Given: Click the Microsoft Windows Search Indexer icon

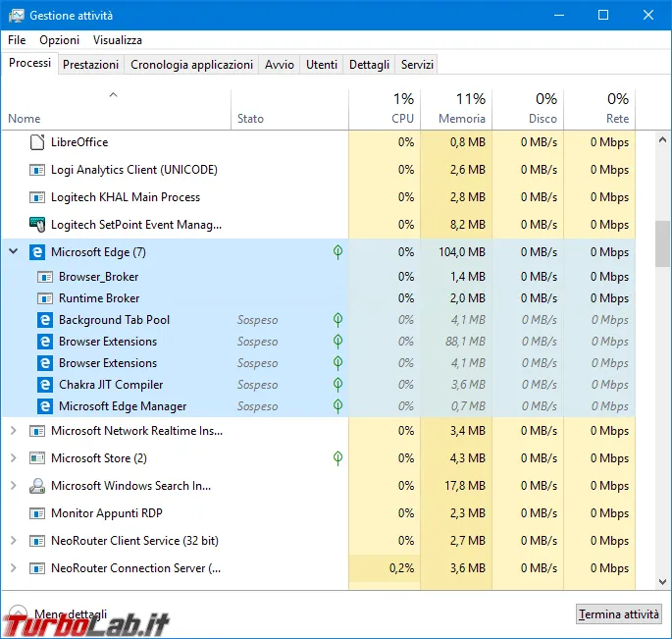Looking at the screenshot, I should click(37, 486).
